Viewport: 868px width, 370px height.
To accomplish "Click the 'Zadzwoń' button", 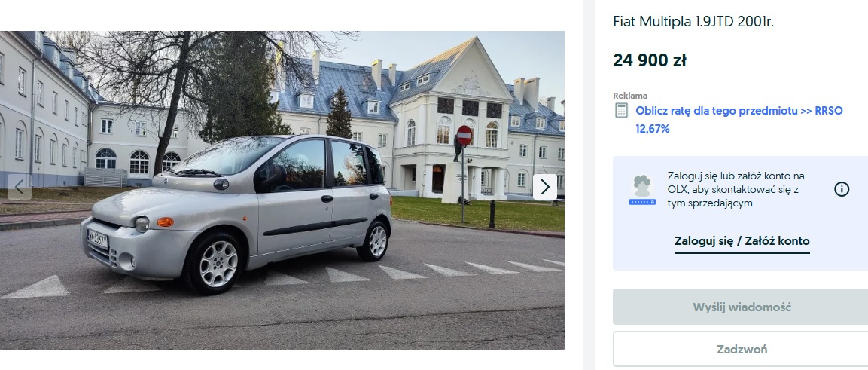I will (742, 350).
